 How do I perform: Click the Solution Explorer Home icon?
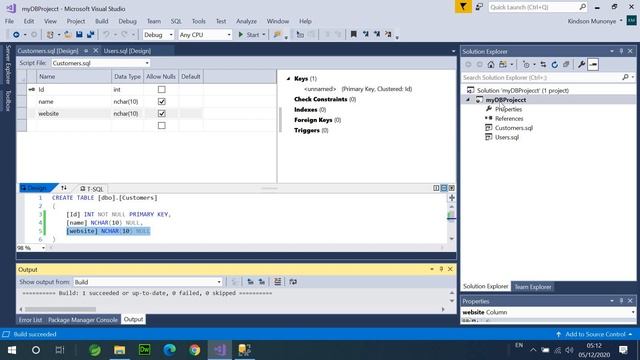[x=491, y=64]
